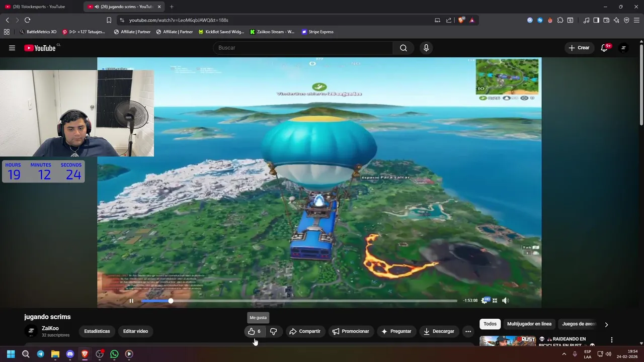The image size is (644, 362).
Task: Exit fullscreen with the shrink icon
Action: [x=495, y=300]
